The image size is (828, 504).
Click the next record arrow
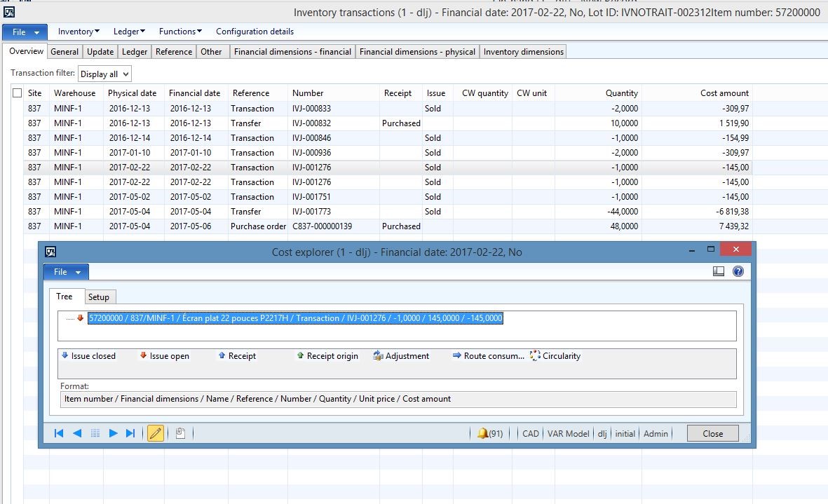[x=113, y=434]
